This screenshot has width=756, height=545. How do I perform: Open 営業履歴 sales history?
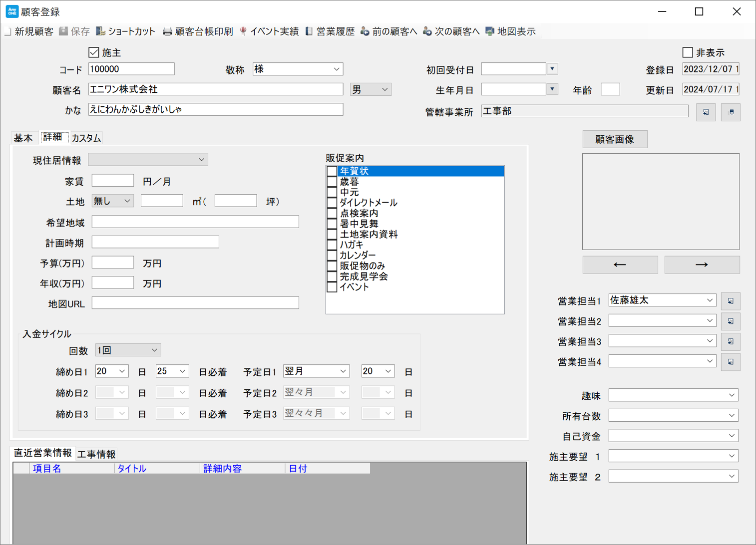pyautogui.click(x=330, y=31)
